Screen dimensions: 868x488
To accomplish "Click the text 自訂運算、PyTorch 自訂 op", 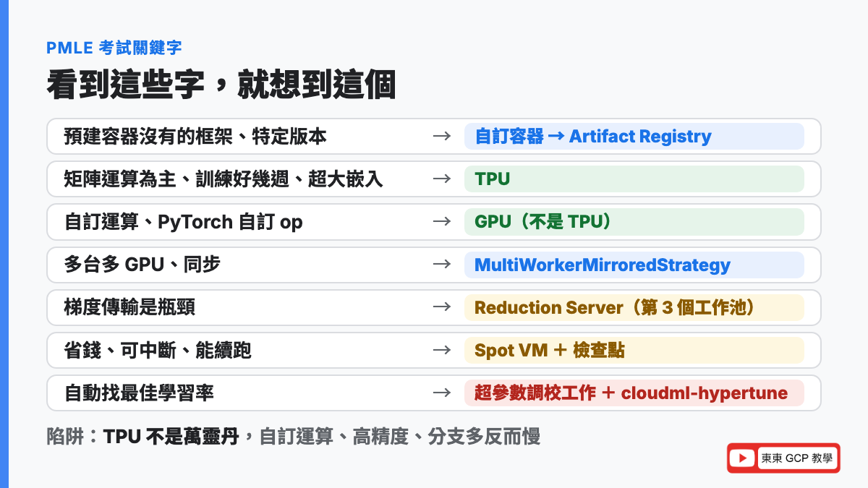I will point(184,222).
